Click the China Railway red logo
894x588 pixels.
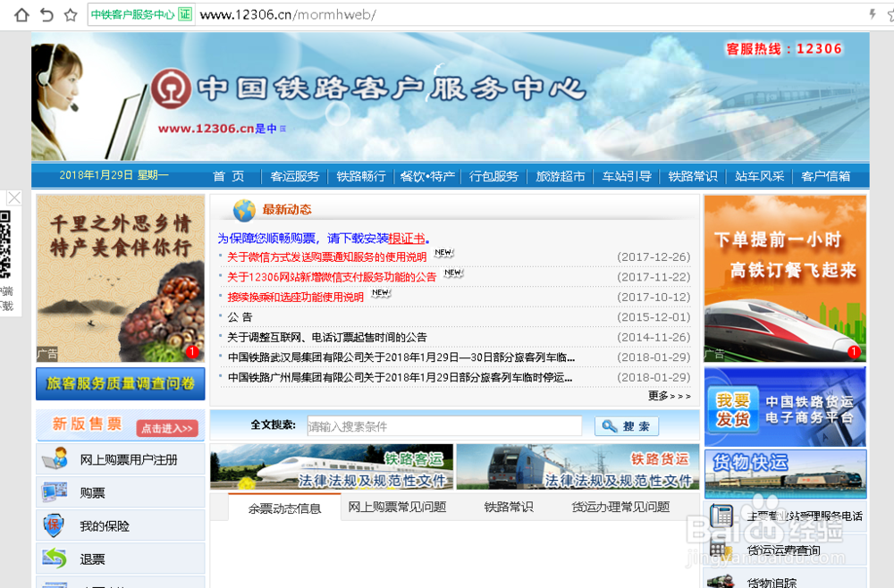coord(171,88)
